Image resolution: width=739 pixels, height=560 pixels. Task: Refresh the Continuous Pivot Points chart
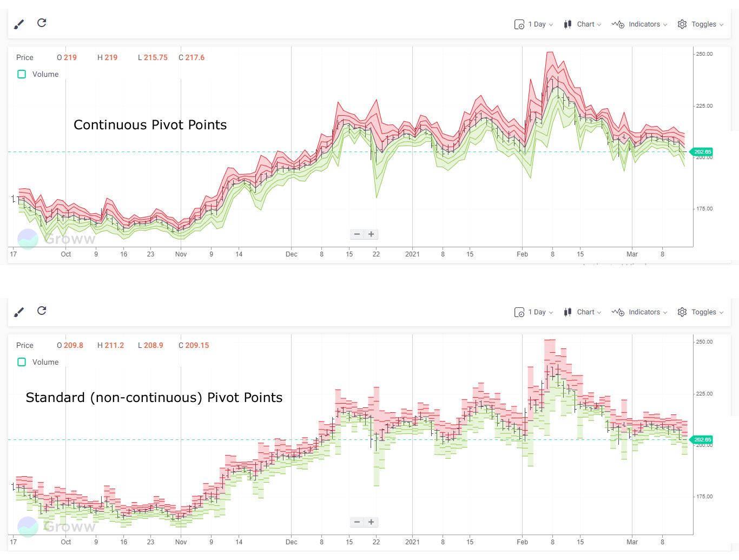(x=42, y=23)
